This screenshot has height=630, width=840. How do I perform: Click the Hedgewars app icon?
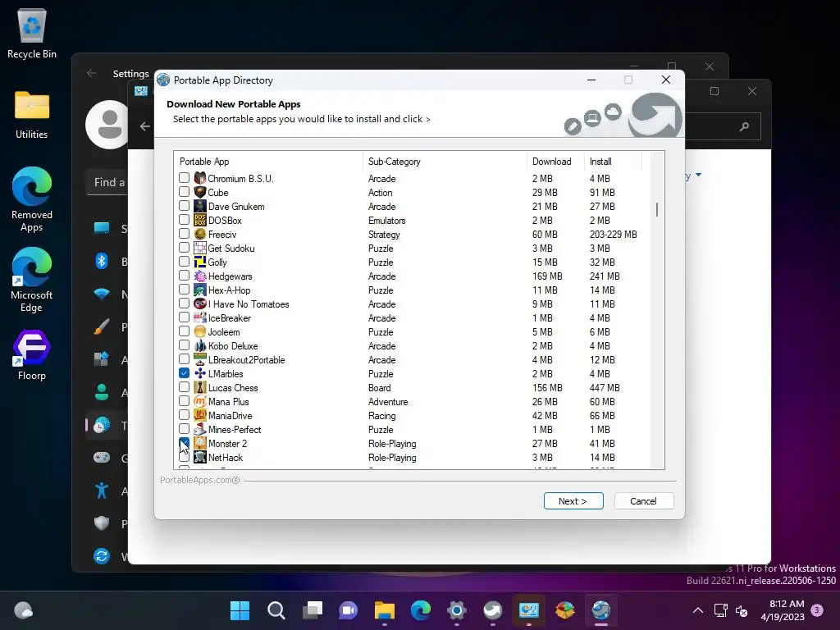(200, 276)
